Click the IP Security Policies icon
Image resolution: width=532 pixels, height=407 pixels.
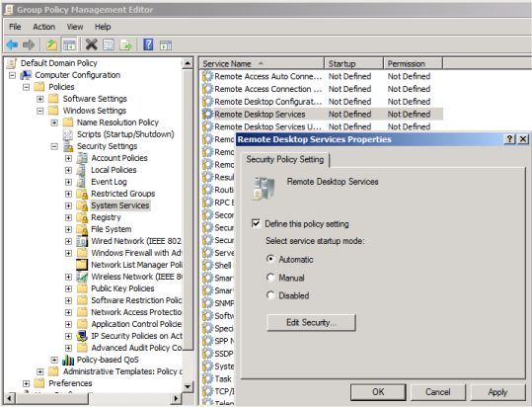(82, 336)
